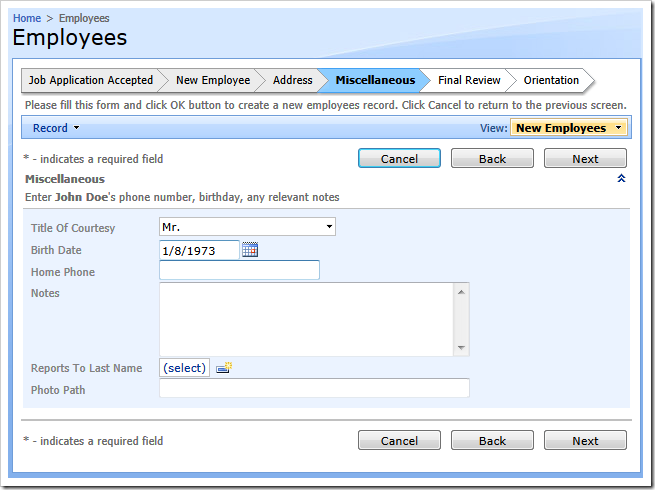Expand the Record menu
Viewport: 655px width, 490px height.
click(x=55, y=128)
